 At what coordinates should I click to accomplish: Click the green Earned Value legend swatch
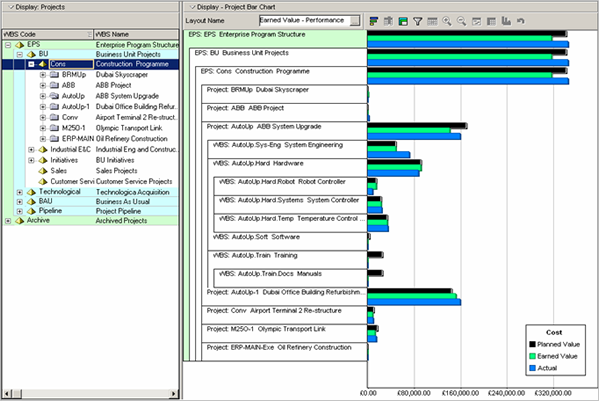pyautogui.click(x=532, y=356)
